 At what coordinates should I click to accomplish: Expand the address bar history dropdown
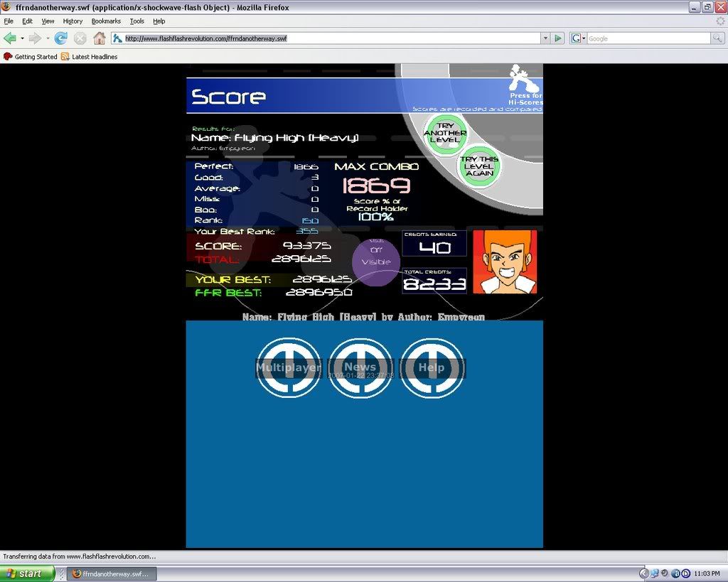pos(545,38)
